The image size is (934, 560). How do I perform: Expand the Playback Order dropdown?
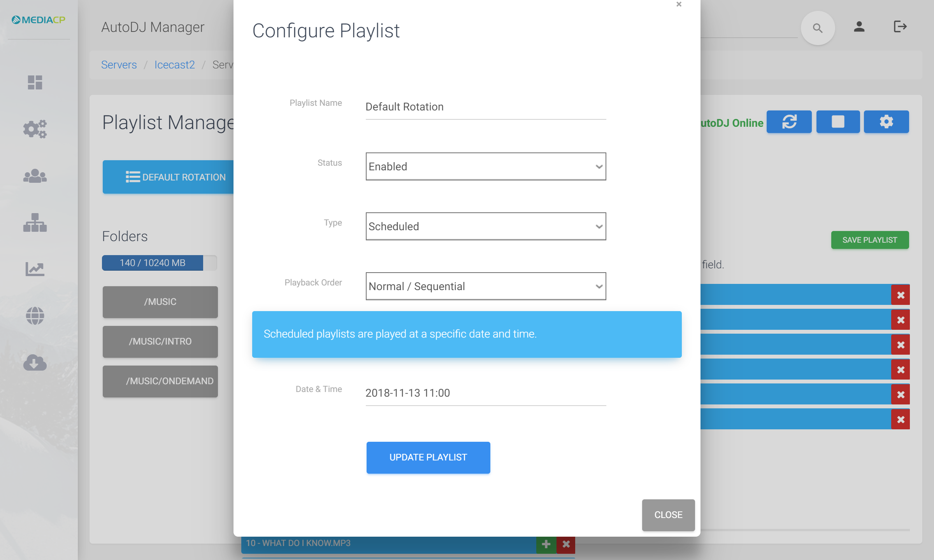486,286
